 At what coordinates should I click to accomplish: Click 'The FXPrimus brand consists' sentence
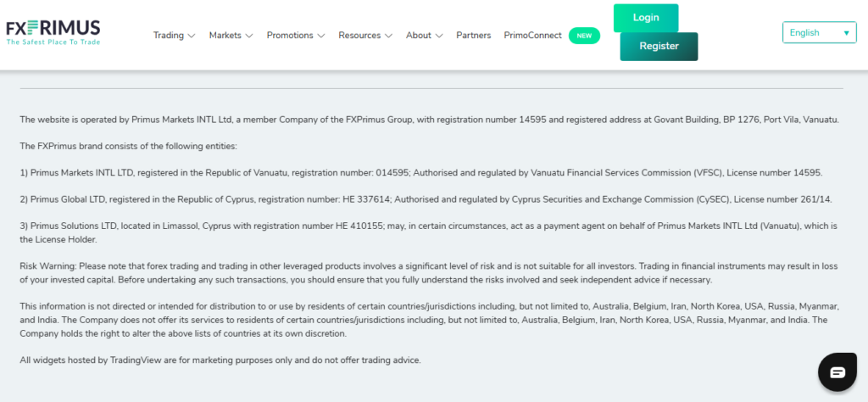129,146
